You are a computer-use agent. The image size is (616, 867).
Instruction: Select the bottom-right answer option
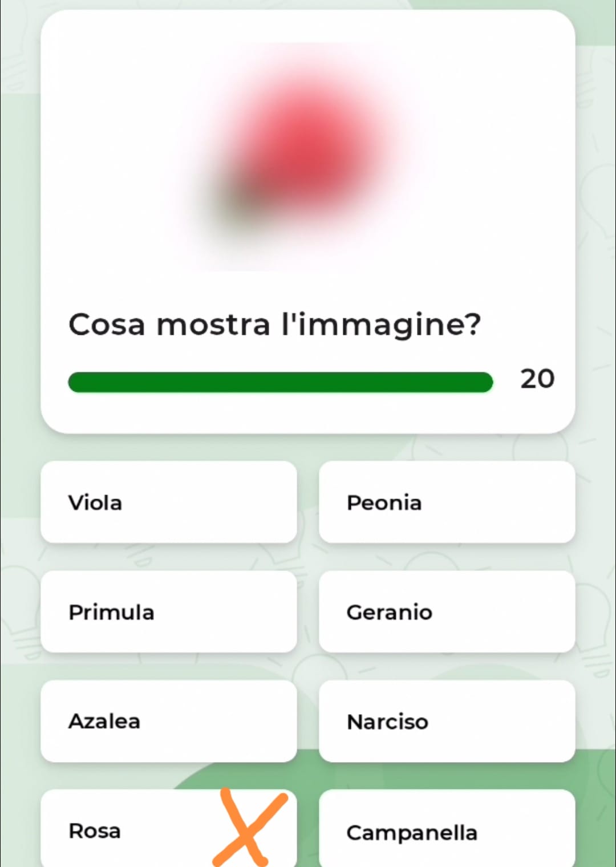point(447,830)
